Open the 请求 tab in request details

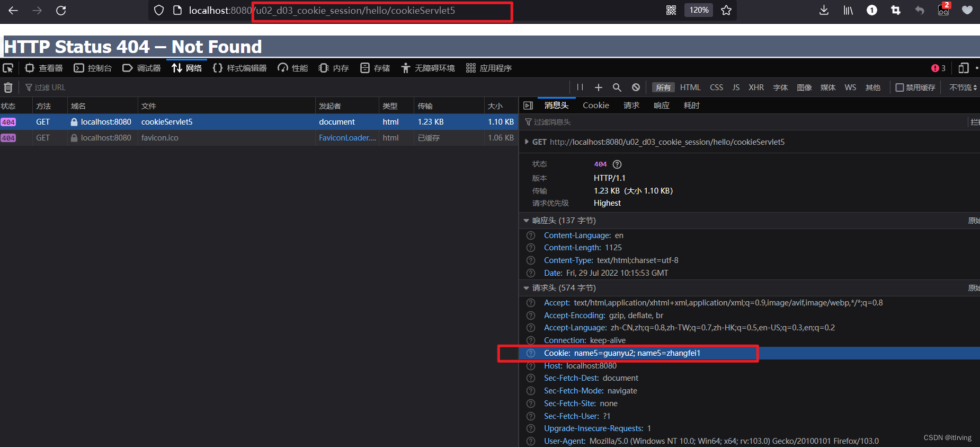tap(631, 106)
